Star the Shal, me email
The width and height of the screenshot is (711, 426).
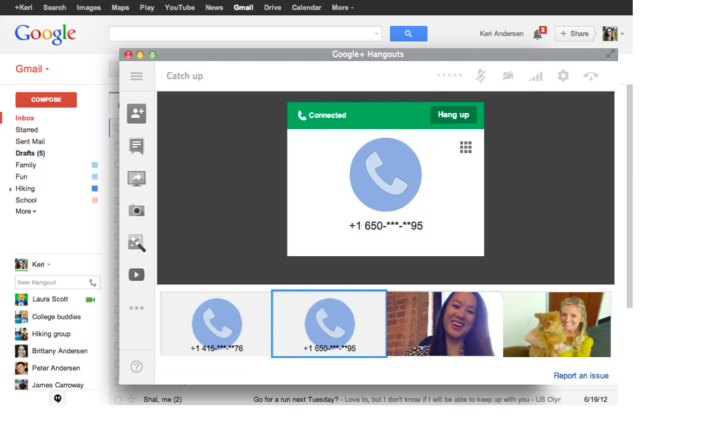(131, 400)
